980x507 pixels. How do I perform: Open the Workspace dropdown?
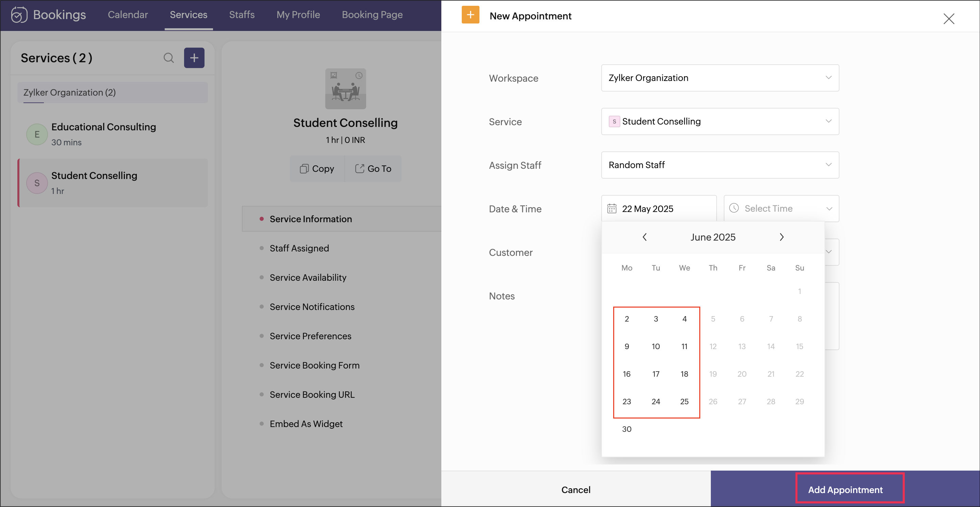pyautogui.click(x=720, y=78)
